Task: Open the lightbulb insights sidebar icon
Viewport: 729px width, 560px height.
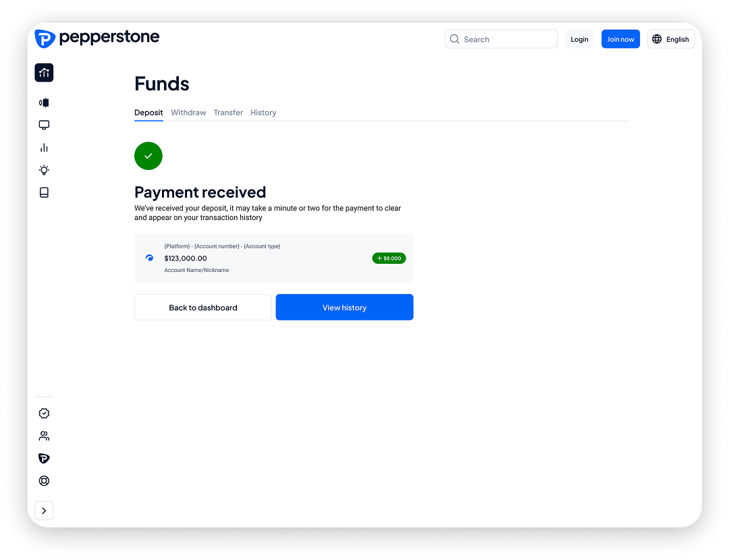Action: coord(44,170)
